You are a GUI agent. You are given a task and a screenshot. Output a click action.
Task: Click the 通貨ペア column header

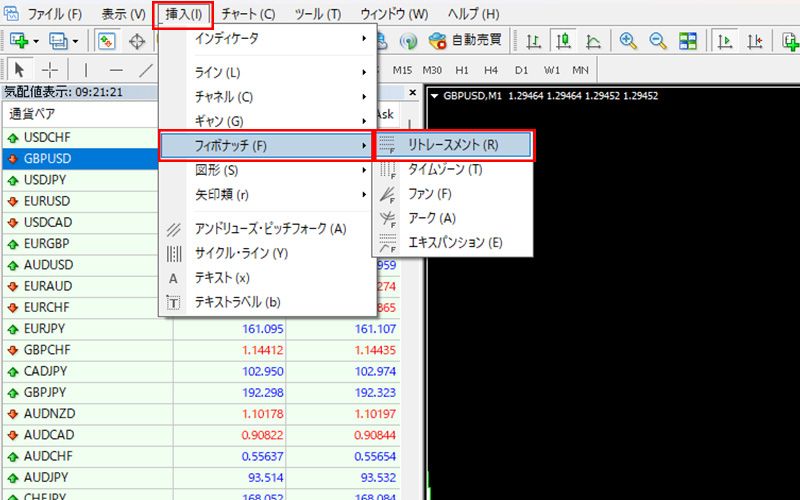tap(80, 114)
